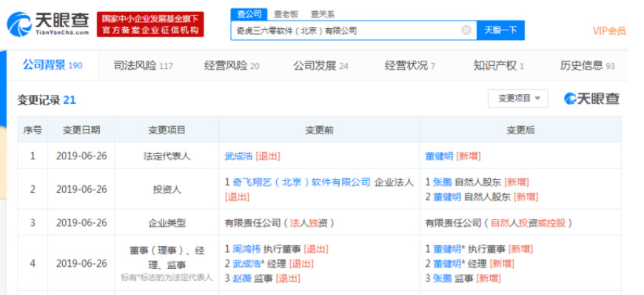This screenshot has height=295, width=644.
Task: Open the VIP会员 link
Action: click(x=609, y=30)
